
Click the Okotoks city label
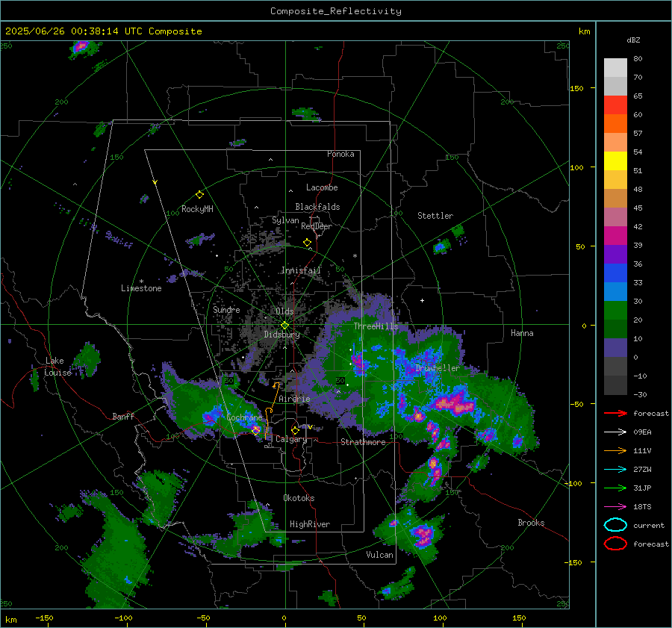point(299,498)
